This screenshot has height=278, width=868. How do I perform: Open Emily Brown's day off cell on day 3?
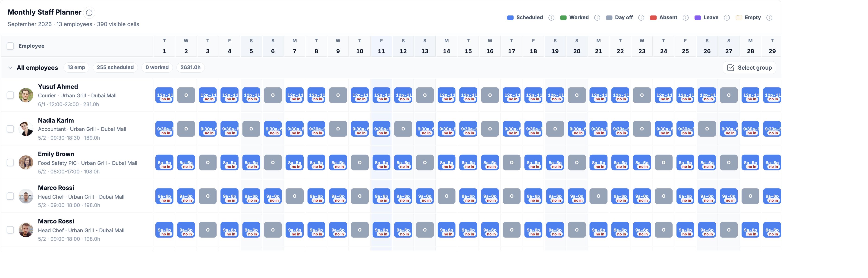coord(208,163)
